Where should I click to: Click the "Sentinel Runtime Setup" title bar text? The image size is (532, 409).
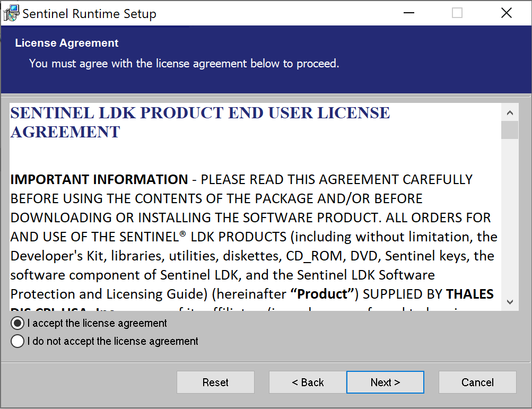[x=89, y=14]
